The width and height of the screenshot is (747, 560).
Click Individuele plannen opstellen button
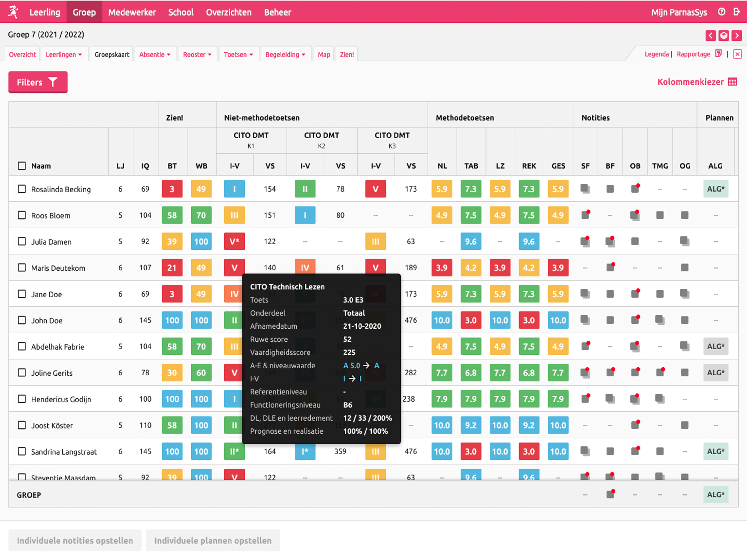tap(213, 540)
